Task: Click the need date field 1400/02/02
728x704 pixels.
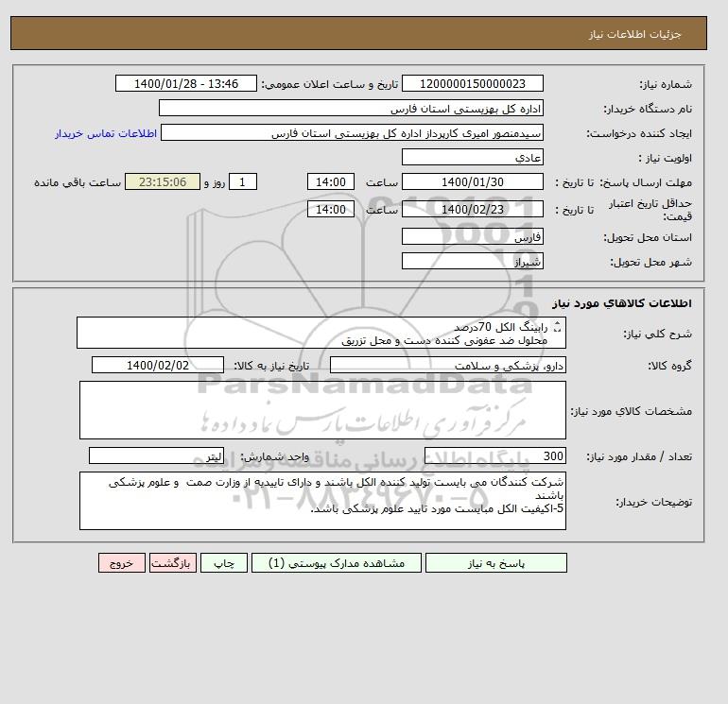Action: click(158, 365)
